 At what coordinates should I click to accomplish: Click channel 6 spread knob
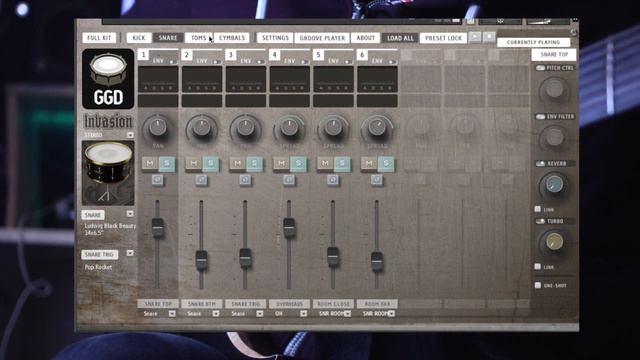coord(377,127)
